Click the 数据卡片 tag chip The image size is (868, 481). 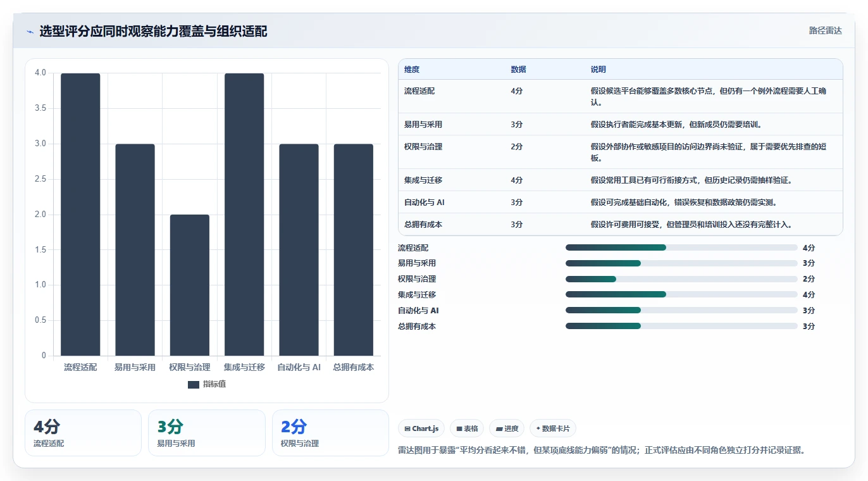[553, 428]
